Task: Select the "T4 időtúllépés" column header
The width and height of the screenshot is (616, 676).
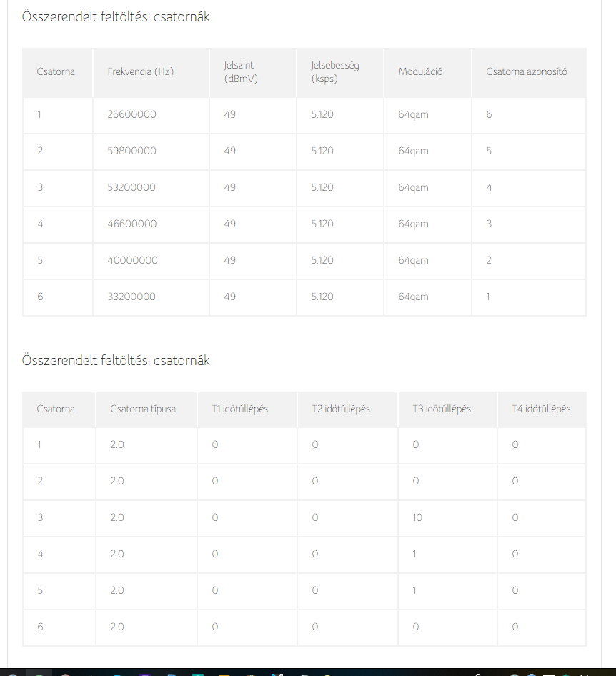Action: pyautogui.click(x=541, y=409)
